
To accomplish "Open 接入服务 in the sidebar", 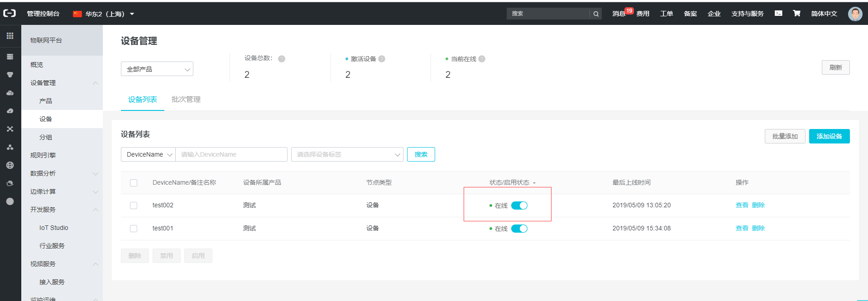I will 52,282.
